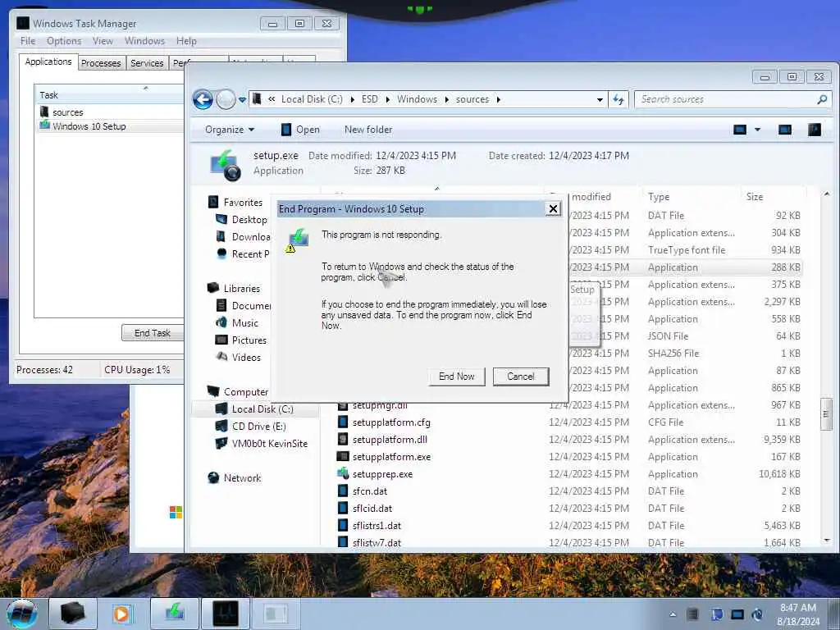The width and height of the screenshot is (840, 630).
Task: Select Computer in the navigation pane
Action: pyautogui.click(x=246, y=392)
